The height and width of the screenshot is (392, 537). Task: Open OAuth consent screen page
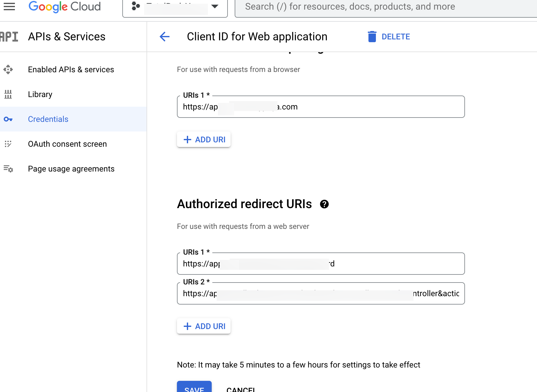coord(67,144)
